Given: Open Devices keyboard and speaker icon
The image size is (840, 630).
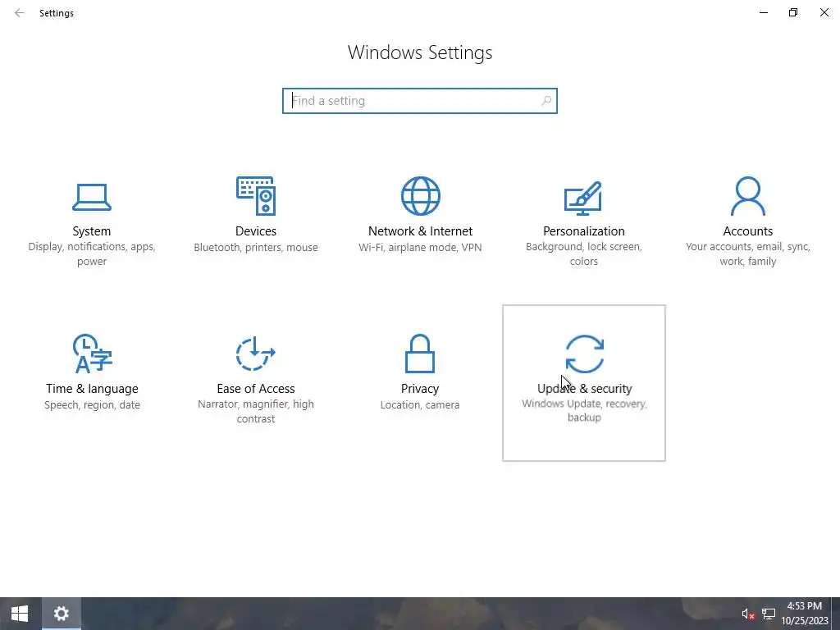Looking at the screenshot, I should point(256,195).
